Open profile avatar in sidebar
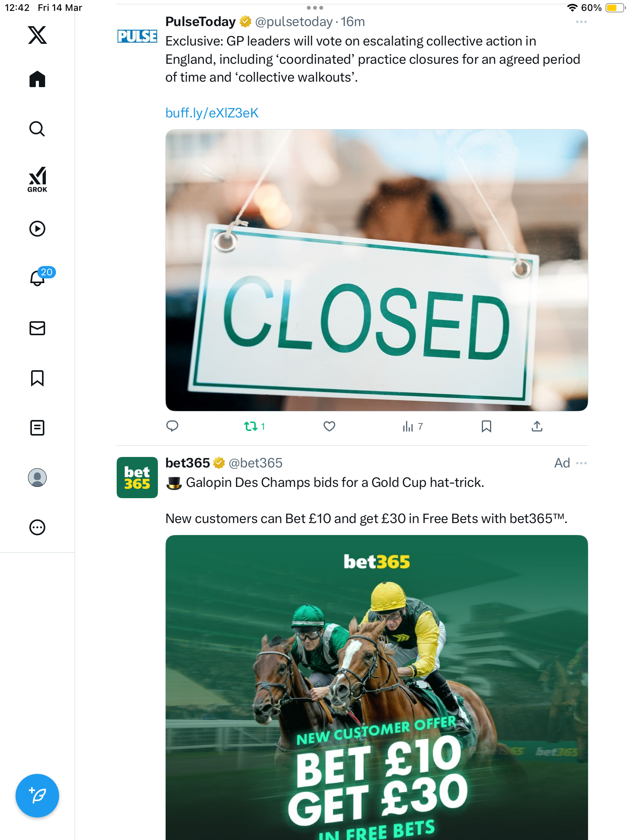 point(37,478)
